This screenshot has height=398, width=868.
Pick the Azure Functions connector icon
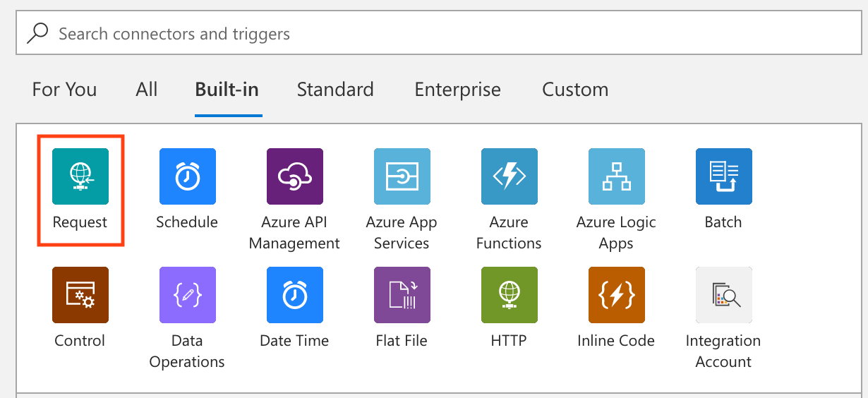510,176
